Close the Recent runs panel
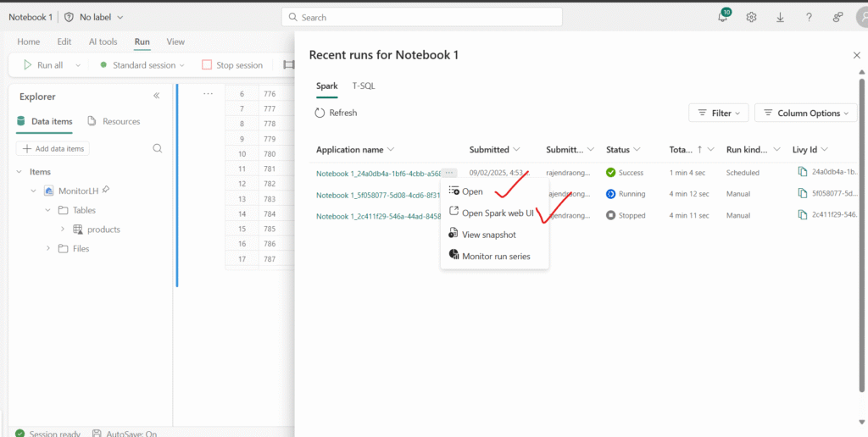 click(x=856, y=55)
